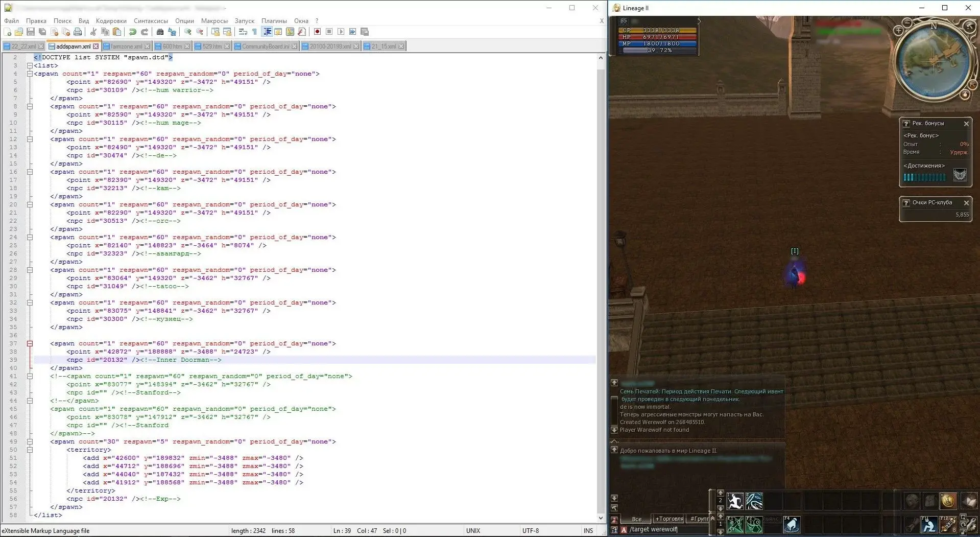Click the Save recorded macro icon

[x=364, y=32]
